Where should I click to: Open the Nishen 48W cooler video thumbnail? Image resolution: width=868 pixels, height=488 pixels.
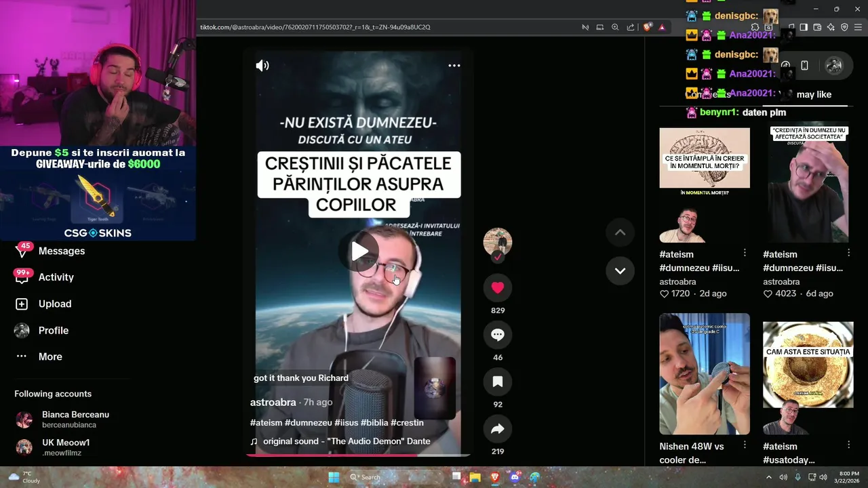[x=705, y=373]
